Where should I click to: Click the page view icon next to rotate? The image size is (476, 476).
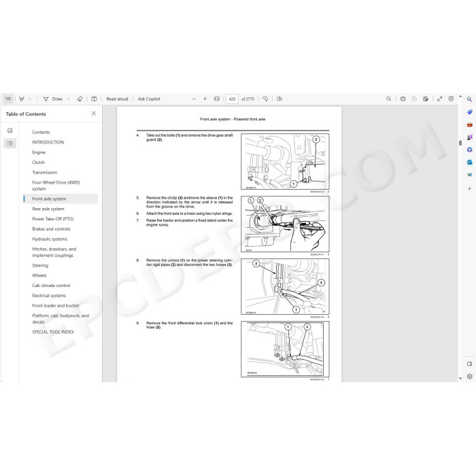279,99
